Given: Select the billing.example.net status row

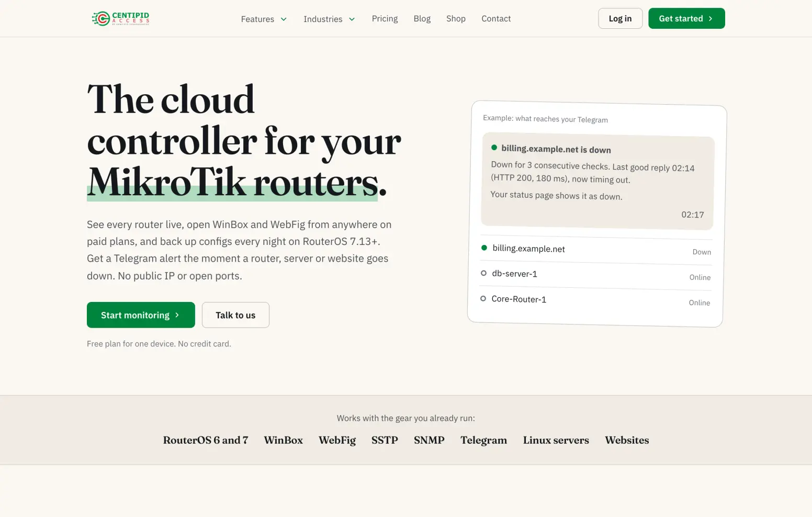Looking at the screenshot, I should pyautogui.click(x=596, y=250).
